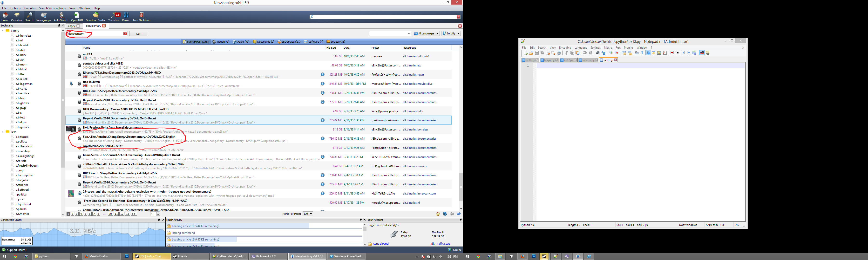Viewport: 868px width, 260px height.
Task: Click the Auto Shutdown toolbar icon
Action: pyautogui.click(x=141, y=16)
